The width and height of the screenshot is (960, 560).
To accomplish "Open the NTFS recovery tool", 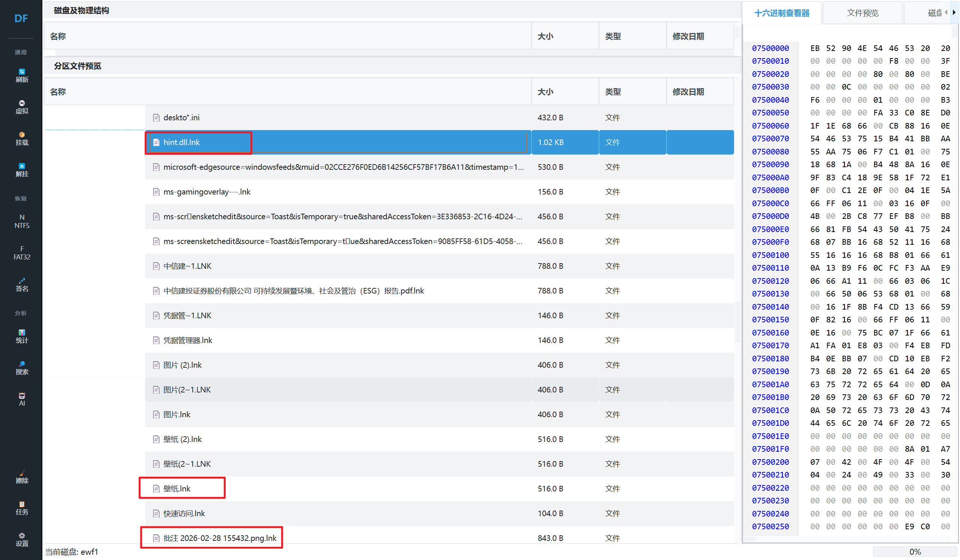I will 22,221.
